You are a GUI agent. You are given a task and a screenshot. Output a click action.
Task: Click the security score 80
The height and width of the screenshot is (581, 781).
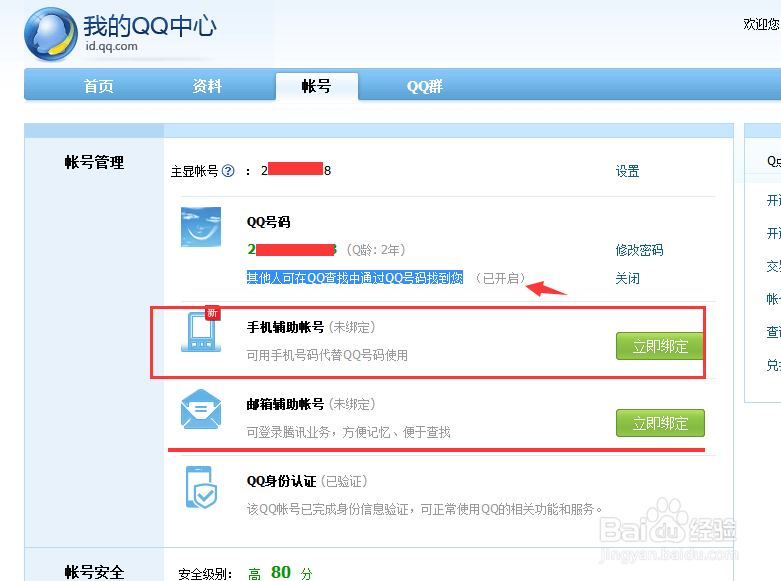[x=281, y=572]
